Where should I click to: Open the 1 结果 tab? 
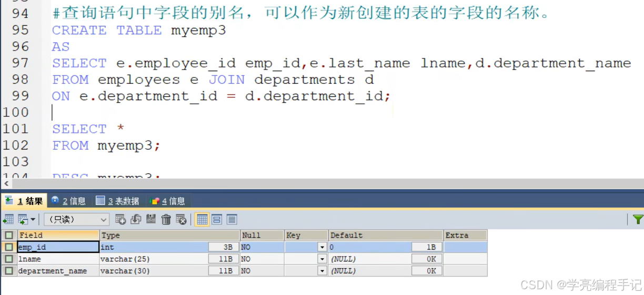[24, 201]
